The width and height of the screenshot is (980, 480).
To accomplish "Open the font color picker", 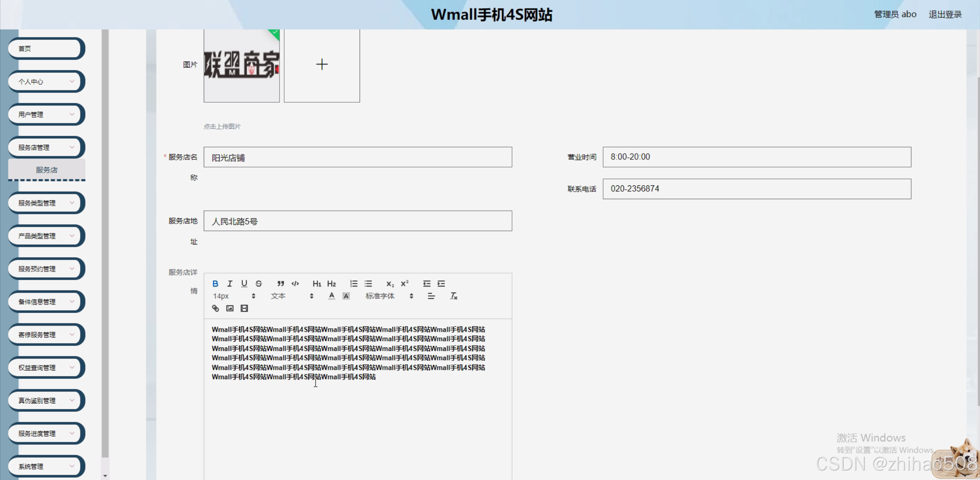I will point(331,296).
